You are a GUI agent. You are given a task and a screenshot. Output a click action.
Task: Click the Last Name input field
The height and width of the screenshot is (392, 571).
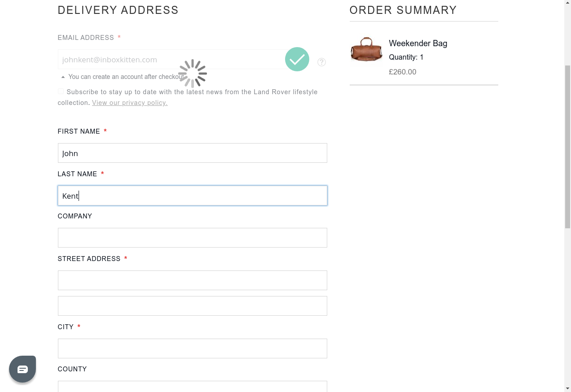[x=192, y=196]
